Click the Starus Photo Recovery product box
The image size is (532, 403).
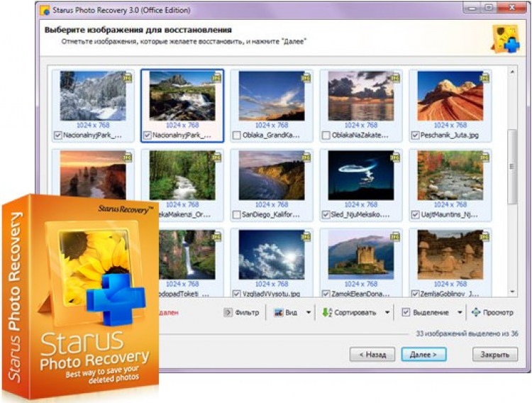pyautogui.click(x=80, y=297)
